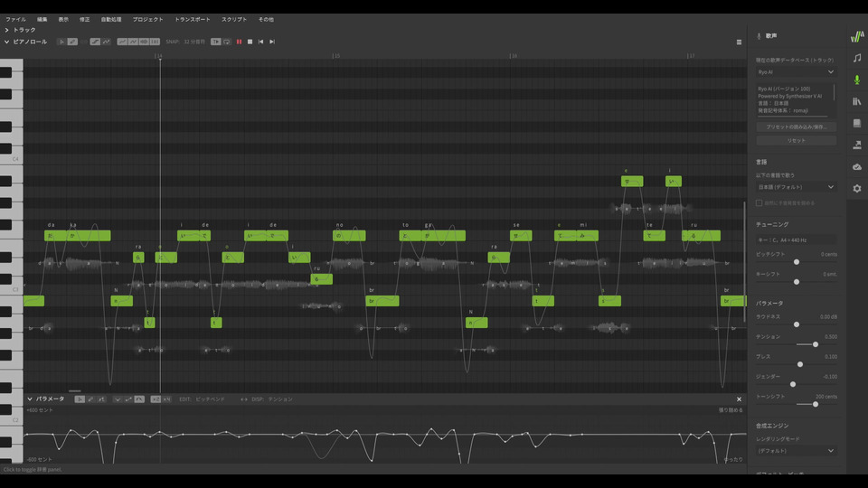Jump to start with rewind button
The width and height of the screenshot is (868, 488).
pyautogui.click(x=261, y=42)
